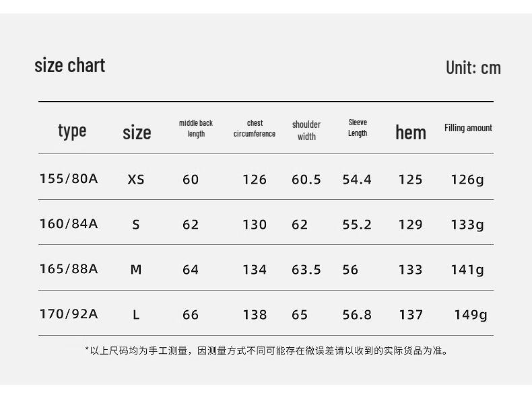
Task: Click the M size cell
Action: (136, 270)
